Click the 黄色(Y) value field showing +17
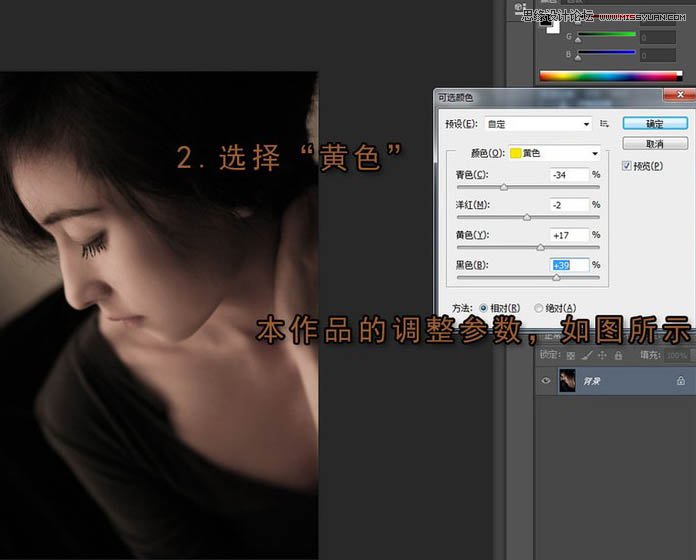This screenshot has width=696, height=560. coord(569,235)
